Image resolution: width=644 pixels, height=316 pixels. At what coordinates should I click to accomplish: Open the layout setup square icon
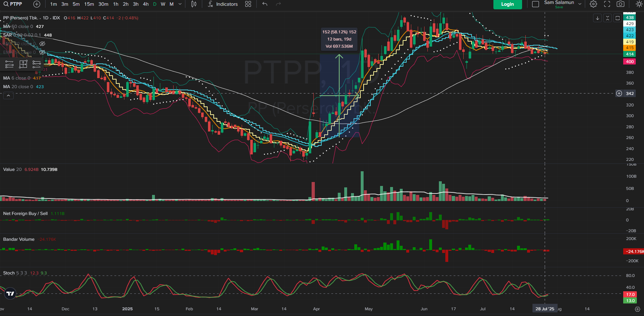click(535, 4)
